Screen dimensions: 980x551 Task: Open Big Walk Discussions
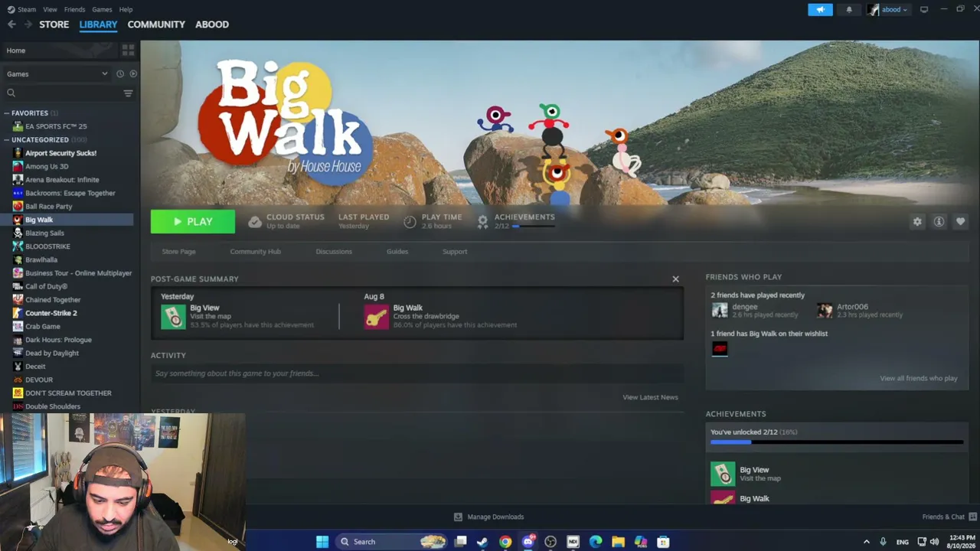pyautogui.click(x=334, y=252)
